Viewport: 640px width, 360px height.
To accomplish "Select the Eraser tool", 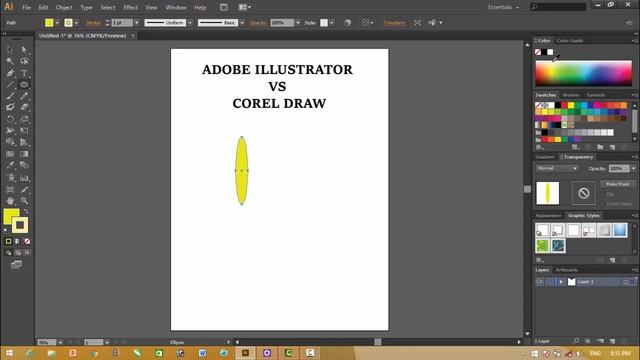I will (x=24, y=107).
